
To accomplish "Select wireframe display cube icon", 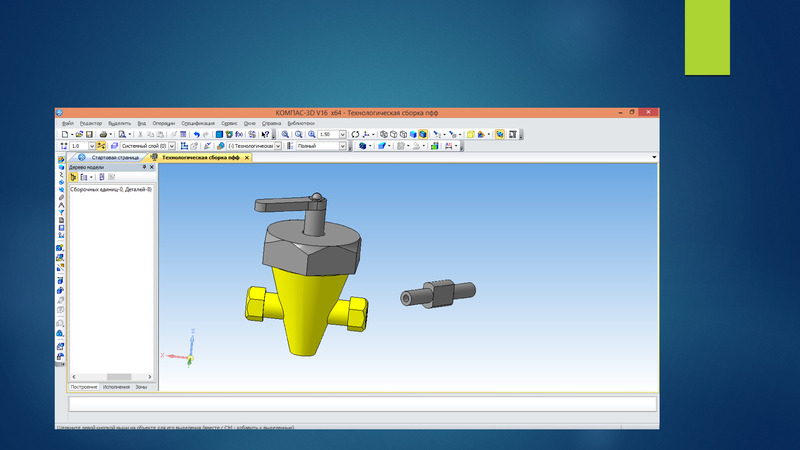I will click(384, 134).
